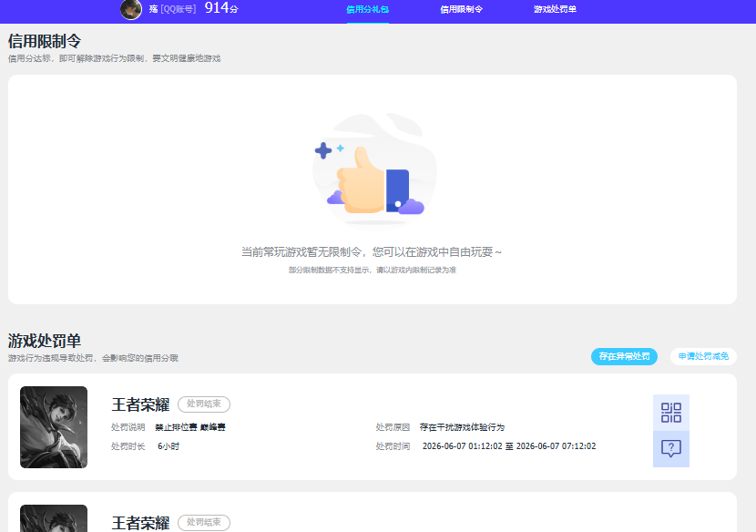Click the 申请处罚减免 button
The height and width of the screenshot is (532, 756).
point(703,356)
